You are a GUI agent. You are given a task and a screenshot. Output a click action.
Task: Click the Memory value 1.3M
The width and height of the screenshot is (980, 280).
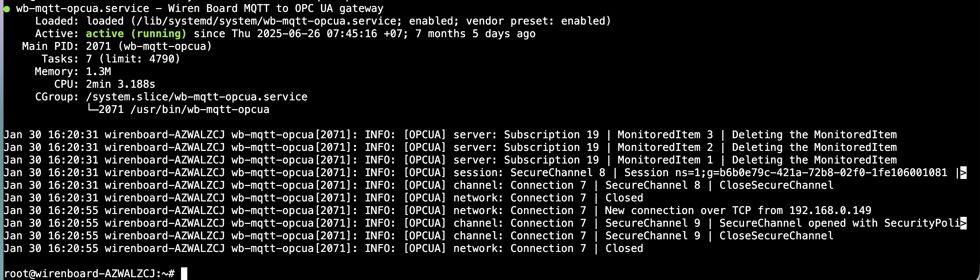[x=99, y=72]
